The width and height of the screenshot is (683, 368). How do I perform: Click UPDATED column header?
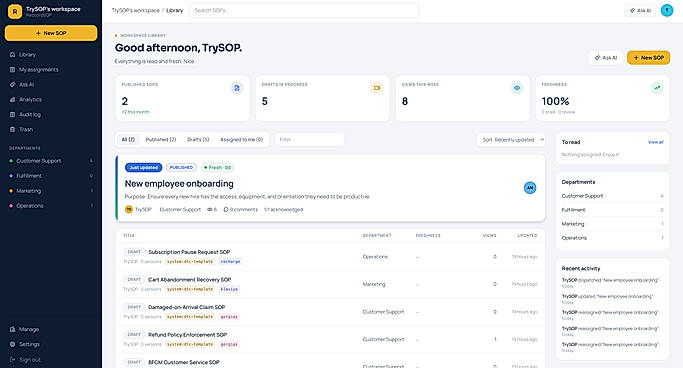[x=527, y=236]
